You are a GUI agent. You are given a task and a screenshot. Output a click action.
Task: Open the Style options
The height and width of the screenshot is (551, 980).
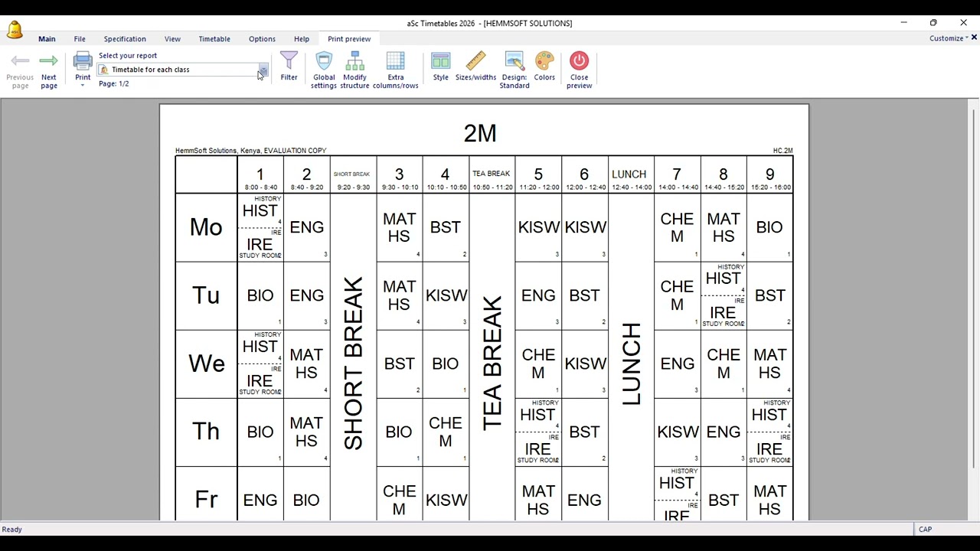click(440, 67)
